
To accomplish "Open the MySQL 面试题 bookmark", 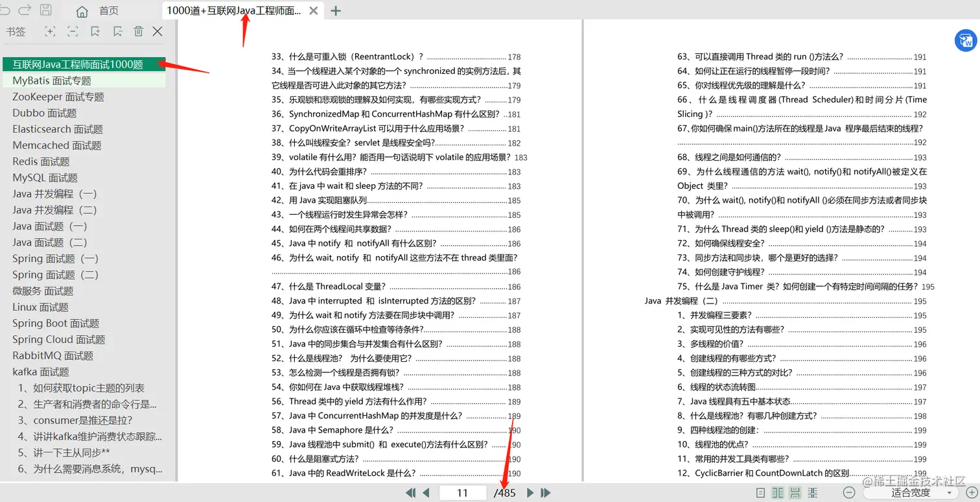I will coord(45,178).
